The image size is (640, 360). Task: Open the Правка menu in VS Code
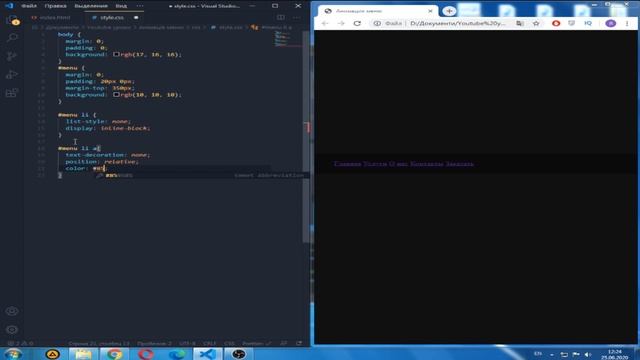(56, 6)
